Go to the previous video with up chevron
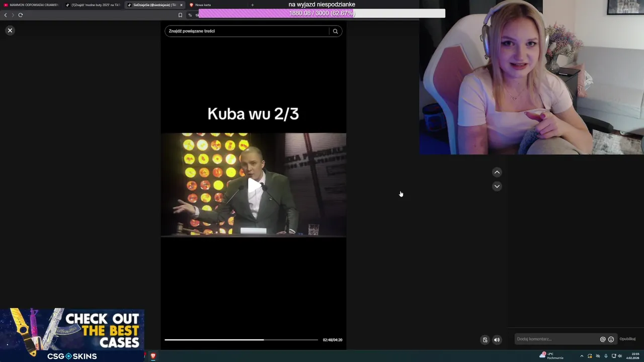Viewport: 644px width, 362px height. [x=497, y=172]
